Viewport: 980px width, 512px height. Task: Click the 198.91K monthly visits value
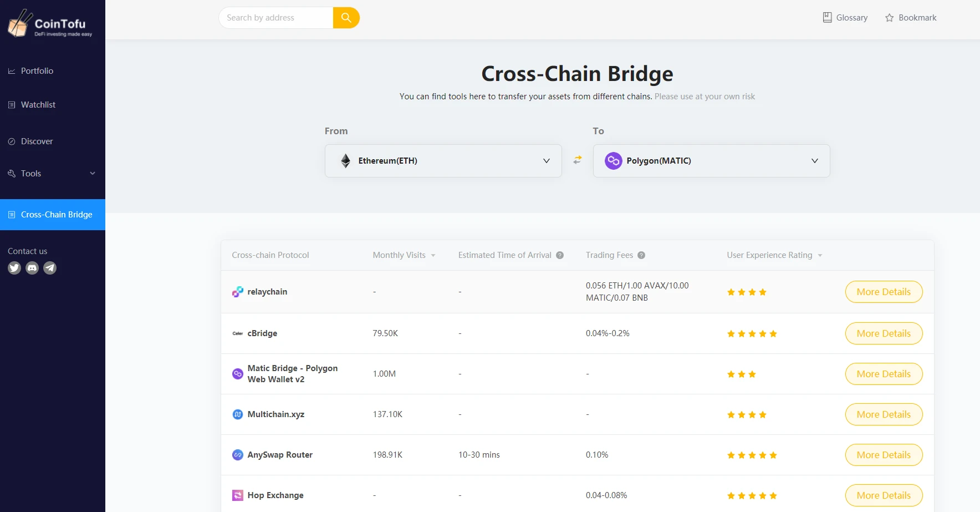coord(387,455)
